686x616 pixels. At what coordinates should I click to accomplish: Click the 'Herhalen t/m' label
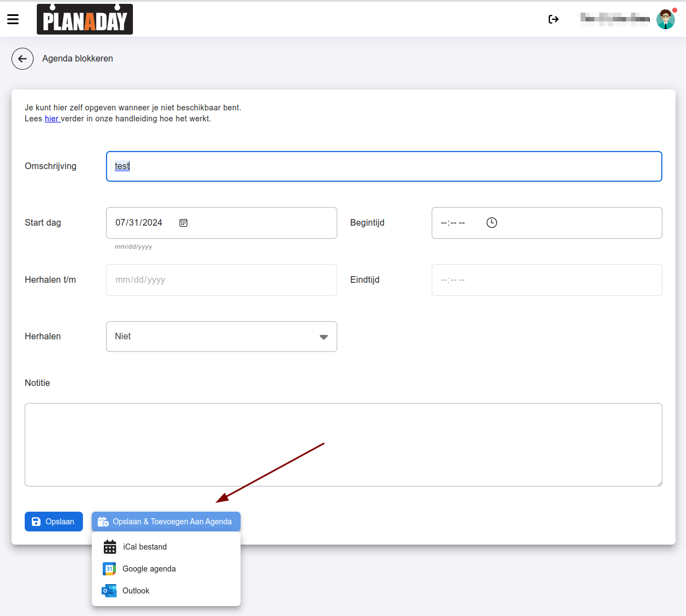[x=51, y=280]
